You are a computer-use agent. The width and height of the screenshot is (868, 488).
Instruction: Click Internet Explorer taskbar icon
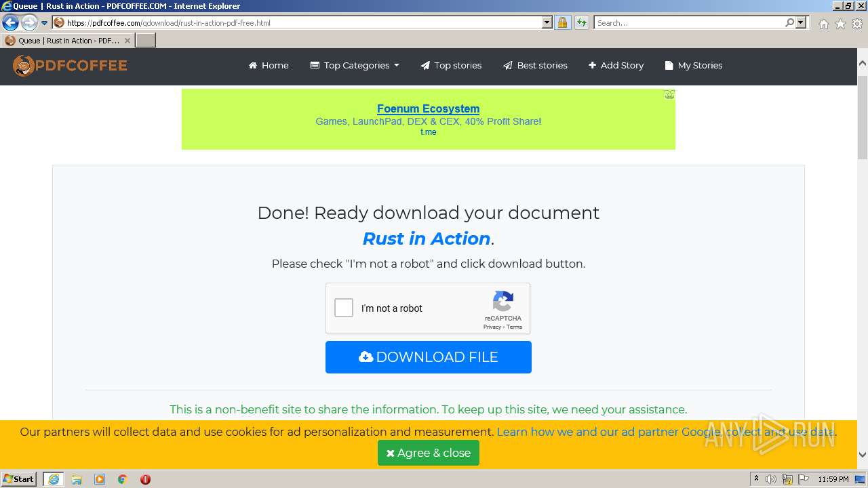[54, 479]
